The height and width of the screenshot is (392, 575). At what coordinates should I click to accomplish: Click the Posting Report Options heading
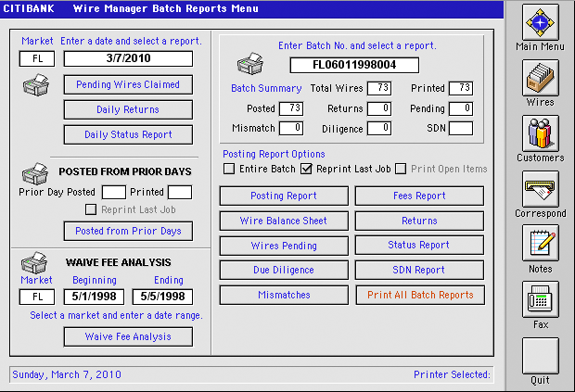point(274,154)
